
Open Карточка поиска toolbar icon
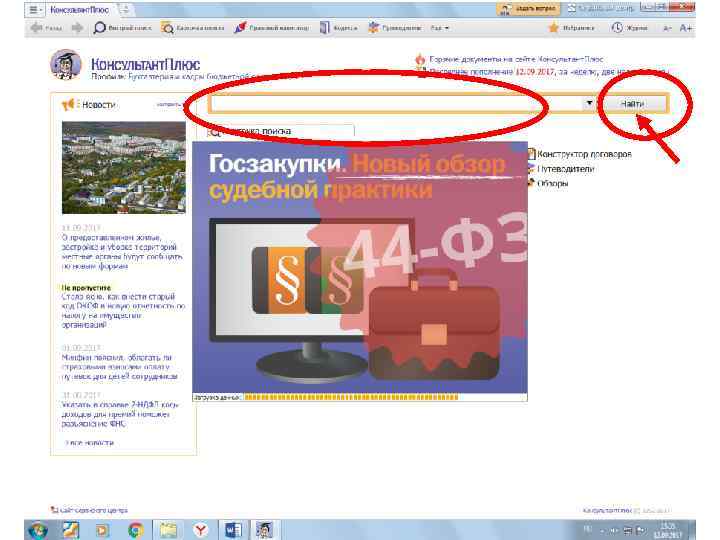click(x=168, y=28)
